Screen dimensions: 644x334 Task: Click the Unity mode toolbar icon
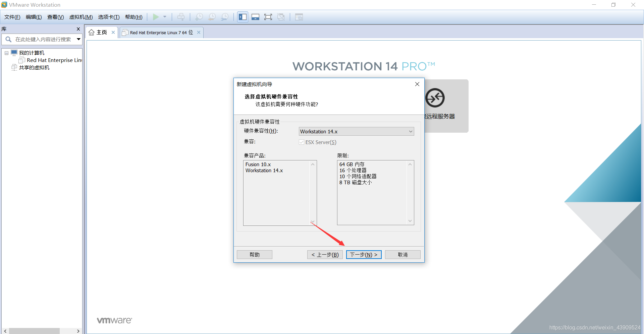(281, 17)
